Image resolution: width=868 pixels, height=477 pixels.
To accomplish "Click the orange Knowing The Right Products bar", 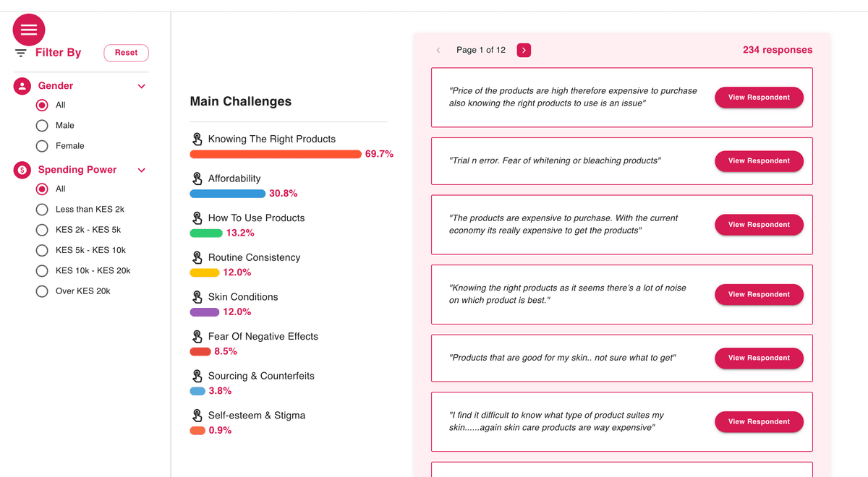I will pos(275,154).
